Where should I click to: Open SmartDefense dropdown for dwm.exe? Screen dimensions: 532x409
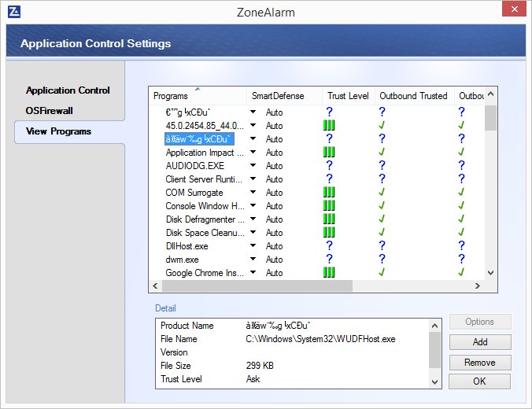[253, 259]
